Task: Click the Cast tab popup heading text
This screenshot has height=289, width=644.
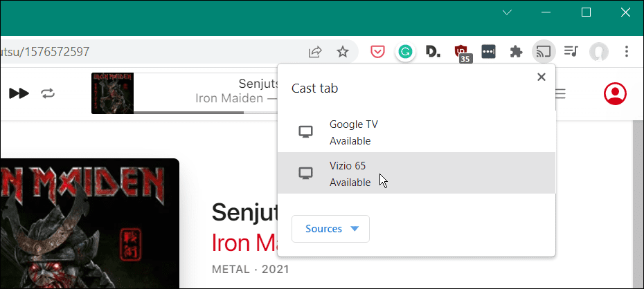Action: click(x=314, y=88)
